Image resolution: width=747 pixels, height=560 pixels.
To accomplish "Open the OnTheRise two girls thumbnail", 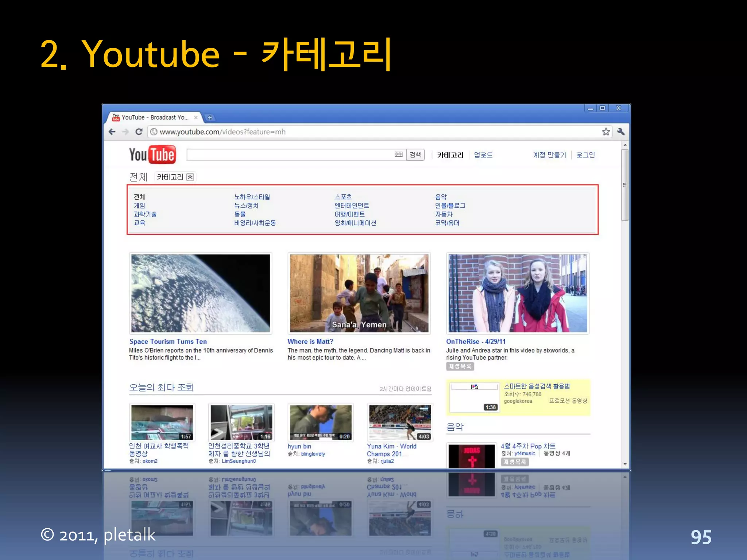I will tap(518, 293).
